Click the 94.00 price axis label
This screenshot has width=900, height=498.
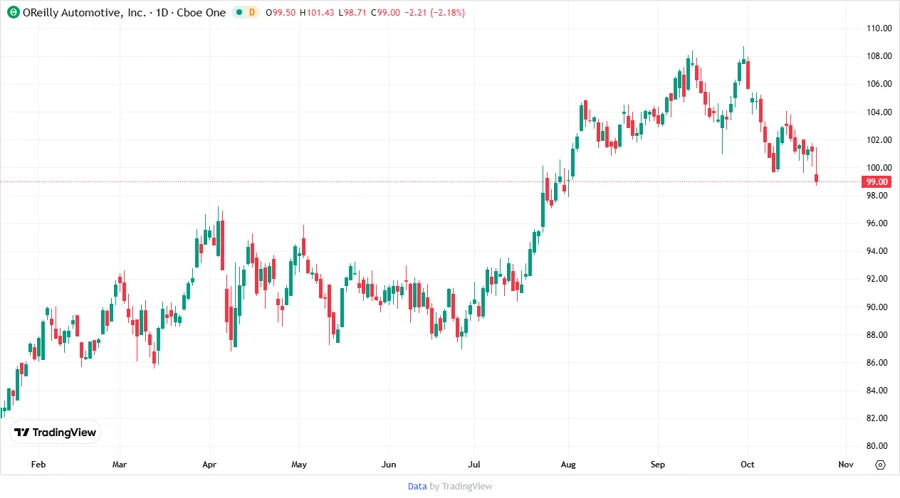879,251
